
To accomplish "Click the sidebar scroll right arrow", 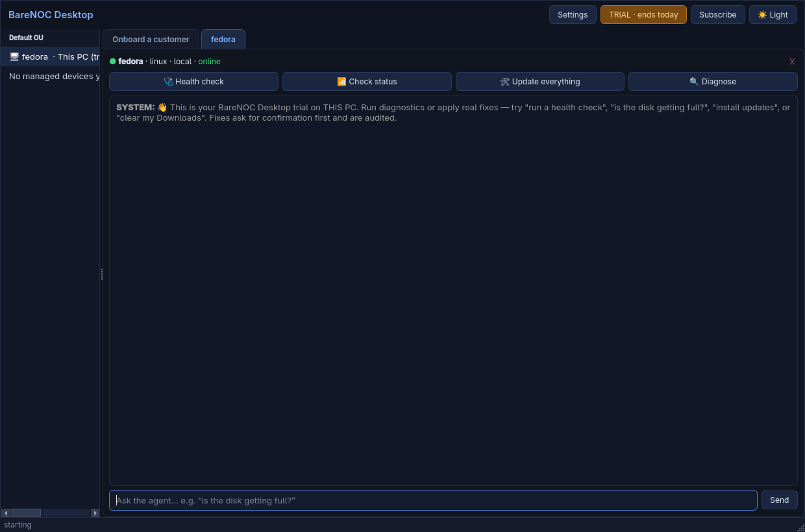I will coord(95,513).
